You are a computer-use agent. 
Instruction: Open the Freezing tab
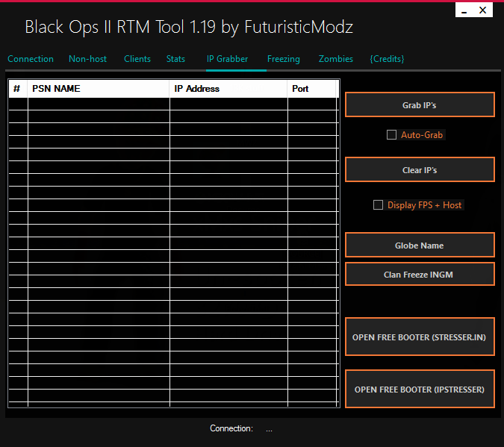284,59
